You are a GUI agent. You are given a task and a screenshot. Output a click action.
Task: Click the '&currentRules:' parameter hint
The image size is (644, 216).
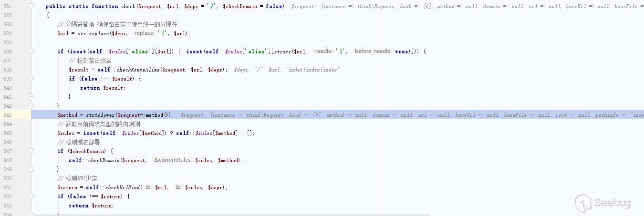point(172,160)
